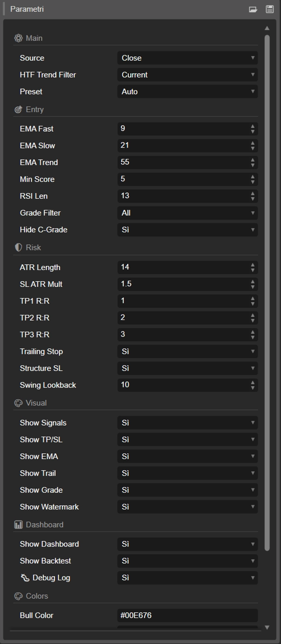Viewport: 281px width, 644px height.
Task: Click the Risk section shield icon
Action: 18,247
